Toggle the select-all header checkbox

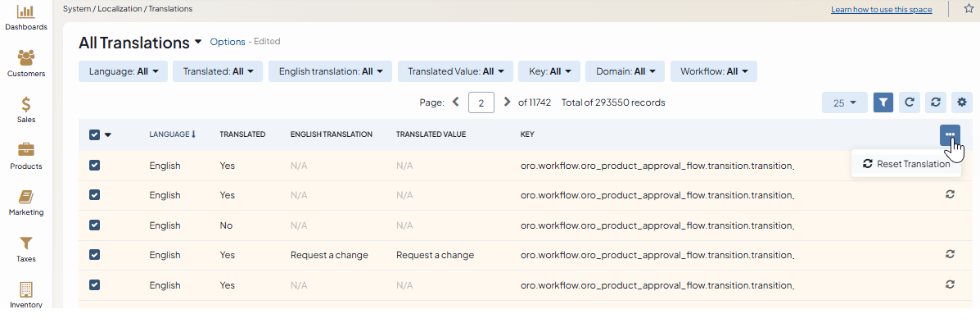click(94, 134)
